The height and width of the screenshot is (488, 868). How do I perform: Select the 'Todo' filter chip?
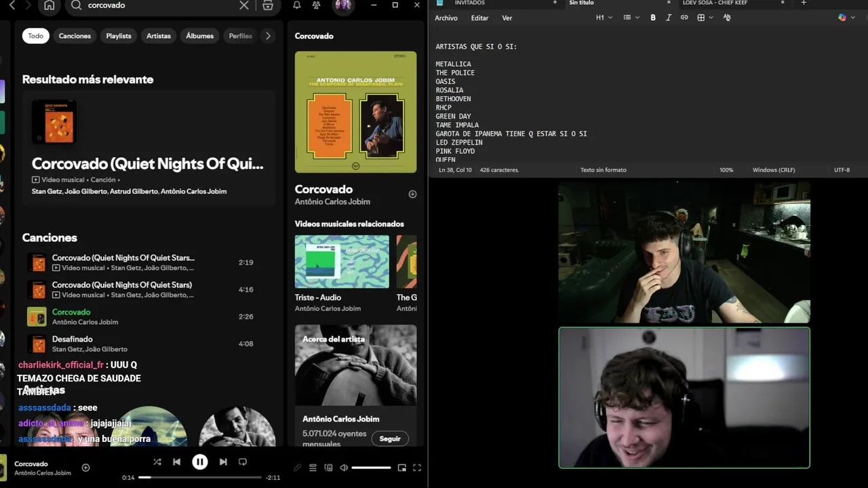point(36,36)
